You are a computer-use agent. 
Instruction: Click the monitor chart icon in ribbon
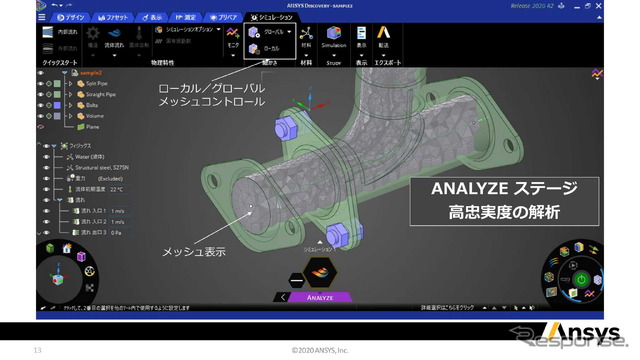tap(233, 33)
